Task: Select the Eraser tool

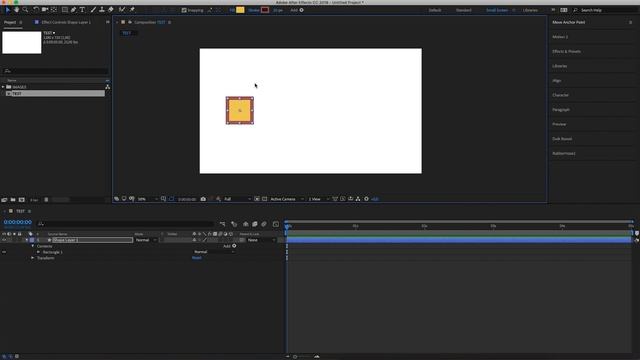Action: (111, 10)
